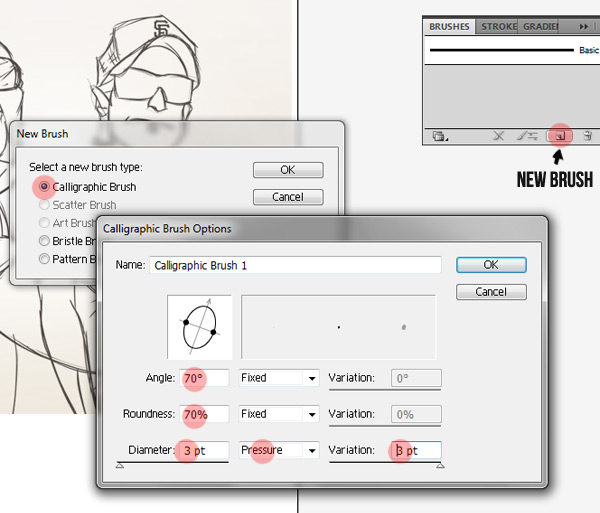Viewport: 600px width, 513px height.
Task: Open the Angle Fixed dropdown
Action: click(x=279, y=379)
